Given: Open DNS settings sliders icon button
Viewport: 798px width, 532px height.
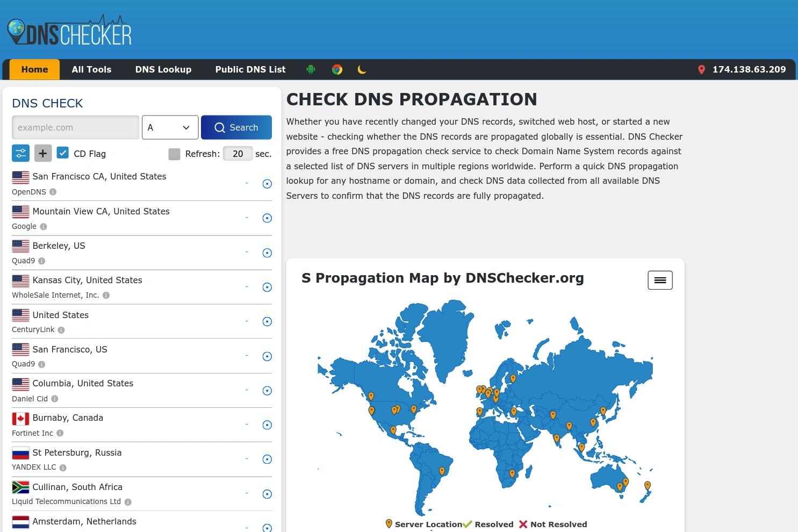Looking at the screenshot, I should pyautogui.click(x=20, y=153).
